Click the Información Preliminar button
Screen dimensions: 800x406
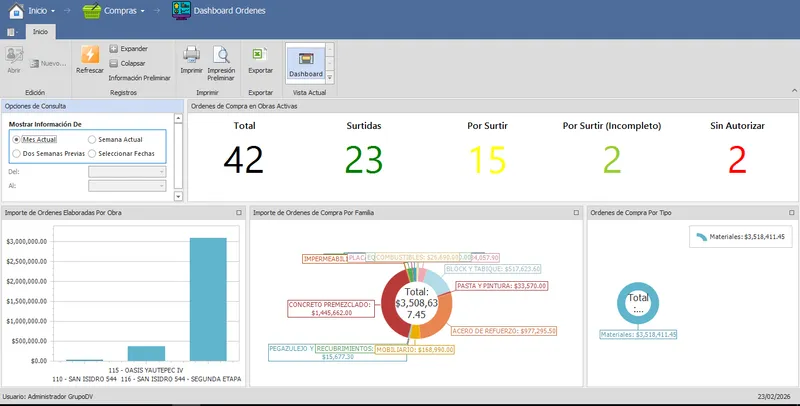click(139, 78)
